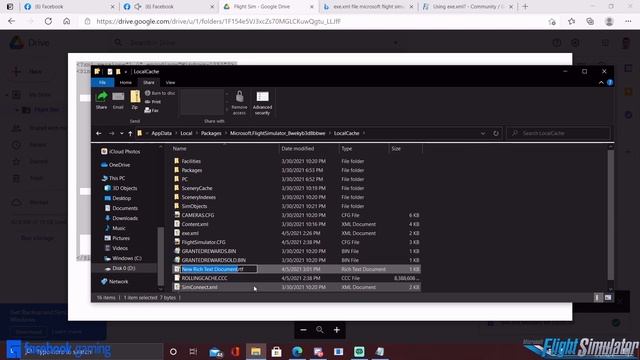The height and width of the screenshot is (360, 640).
Task: Open browser profile avatar
Action: point(609,22)
